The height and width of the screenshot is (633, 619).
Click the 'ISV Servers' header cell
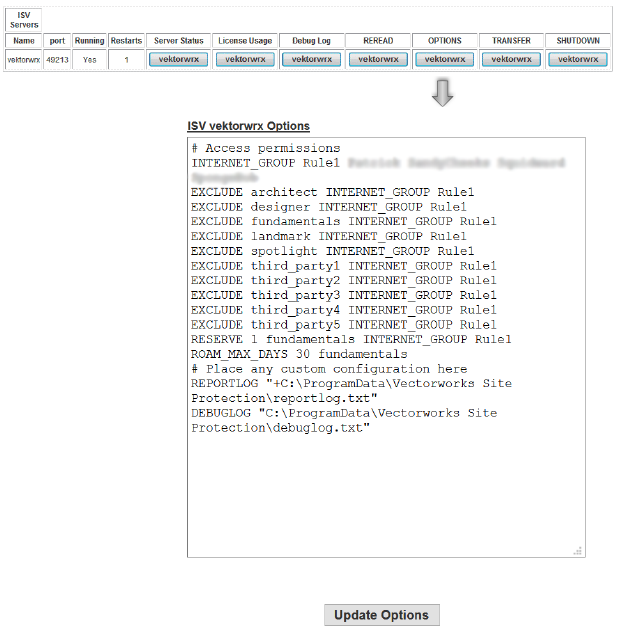pyautogui.click(x=24, y=20)
